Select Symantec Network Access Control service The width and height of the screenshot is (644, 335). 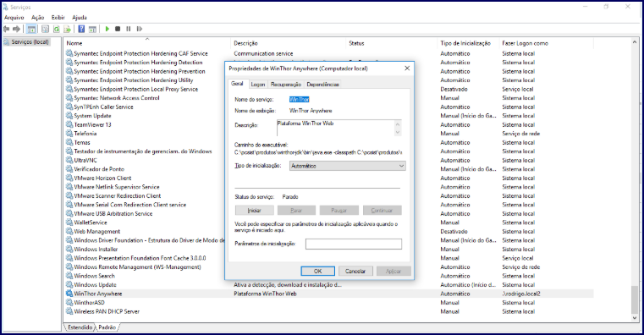(x=117, y=98)
